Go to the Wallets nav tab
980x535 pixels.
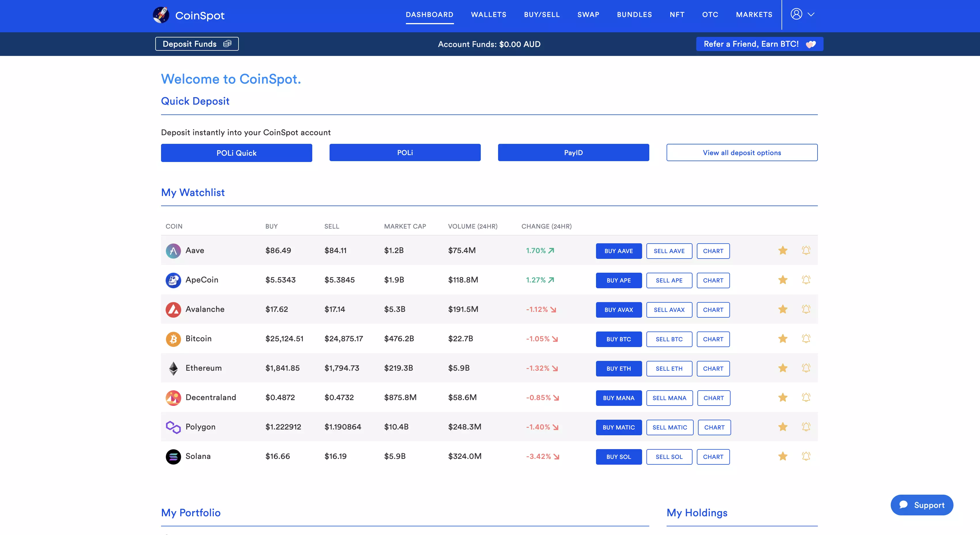[x=489, y=15]
